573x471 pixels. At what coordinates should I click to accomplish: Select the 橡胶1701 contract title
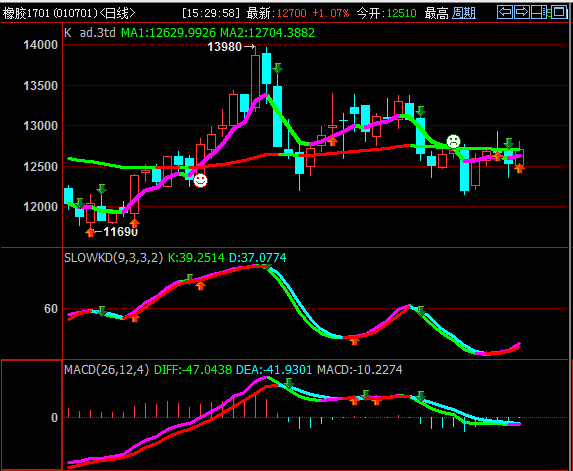click(x=26, y=13)
